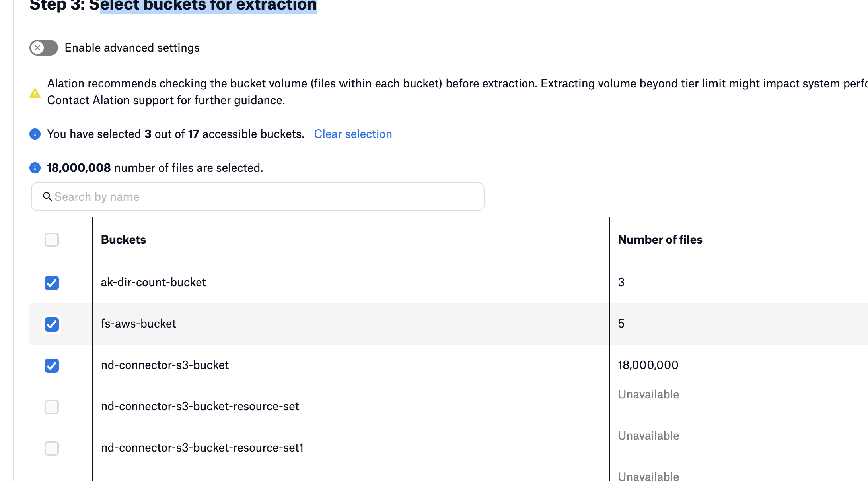The width and height of the screenshot is (868, 481).
Task: Toggle the Enable advanced settings switch
Action: click(44, 48)
